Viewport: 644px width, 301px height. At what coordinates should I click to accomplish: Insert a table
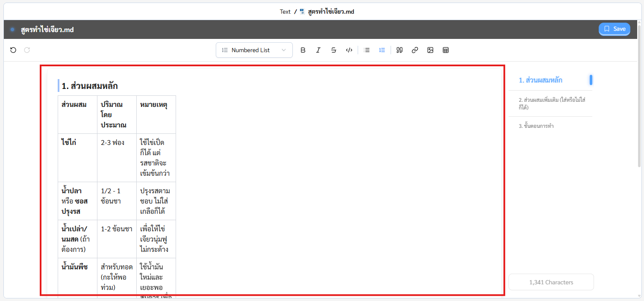point(446,50)
